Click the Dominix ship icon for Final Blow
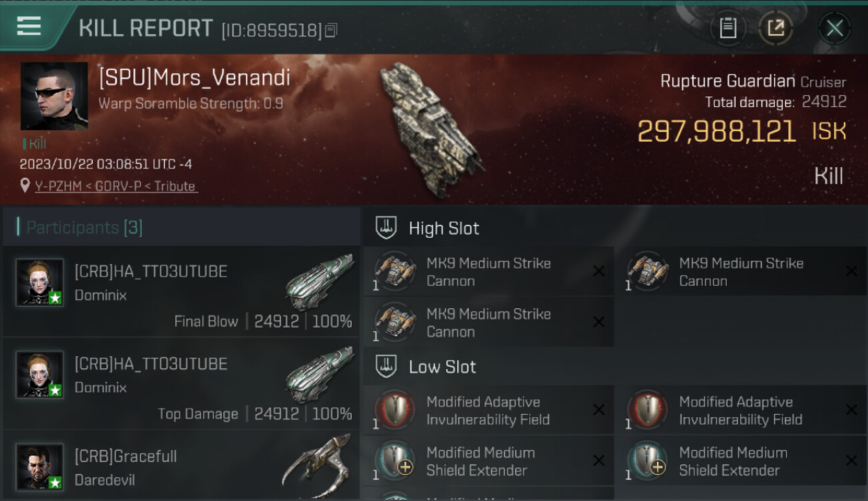The height and width of the screenshot is (501, 868). [320, 281]
